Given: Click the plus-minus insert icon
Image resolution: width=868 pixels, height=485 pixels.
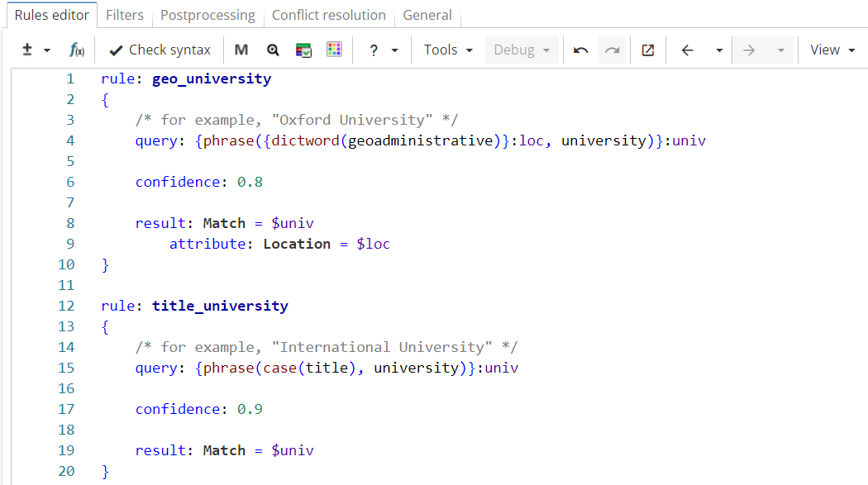Looking at the screenshot, I should coord(25,50).
